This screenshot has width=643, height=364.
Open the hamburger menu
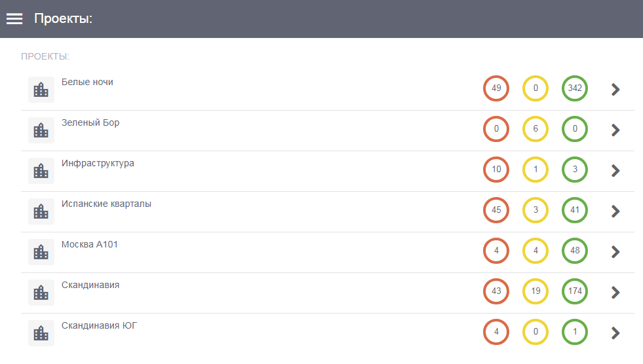(14, 19)
